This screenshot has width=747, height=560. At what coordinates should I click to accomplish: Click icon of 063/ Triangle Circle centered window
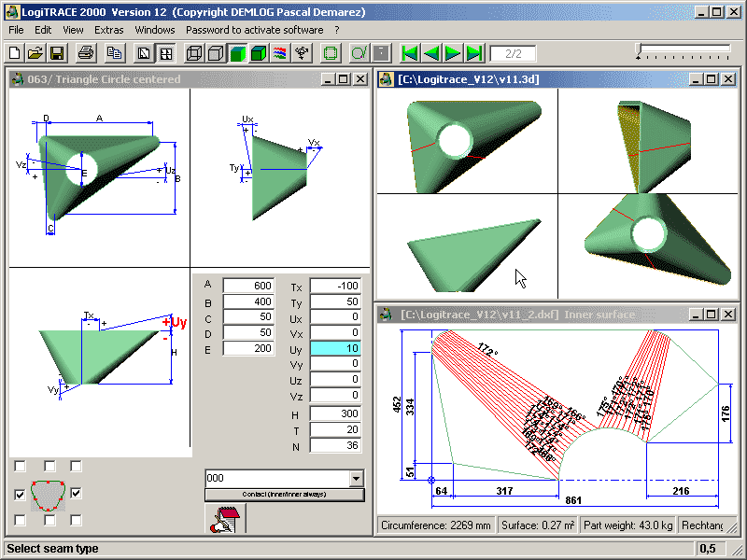pyautogui.click(x=18, y=79)
